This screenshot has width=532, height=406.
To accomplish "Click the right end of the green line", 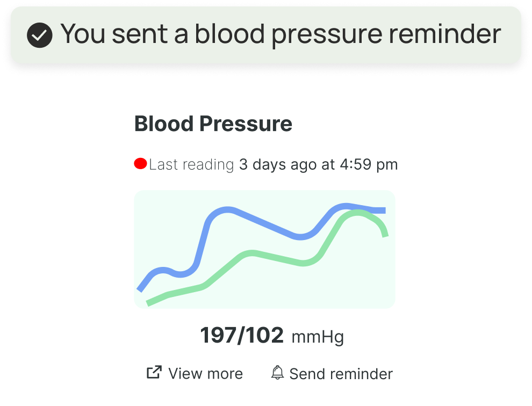I will click(385, 234).
